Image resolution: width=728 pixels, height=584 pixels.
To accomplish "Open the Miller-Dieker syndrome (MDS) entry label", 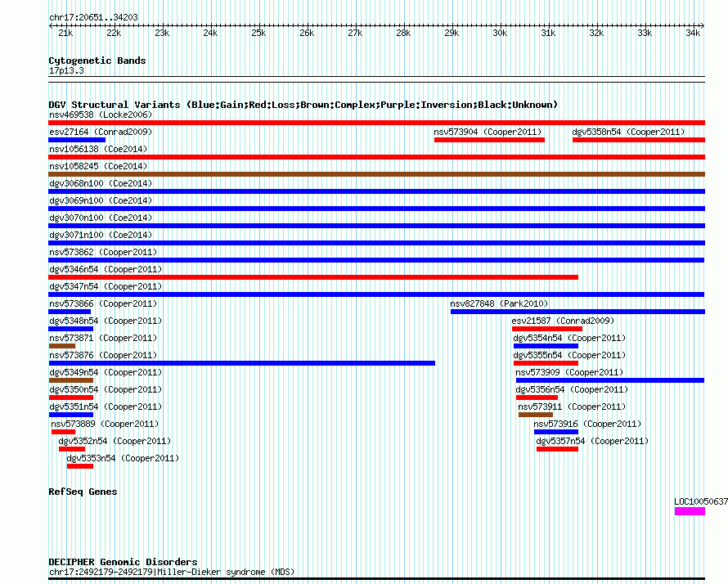I will pos(172,572).
